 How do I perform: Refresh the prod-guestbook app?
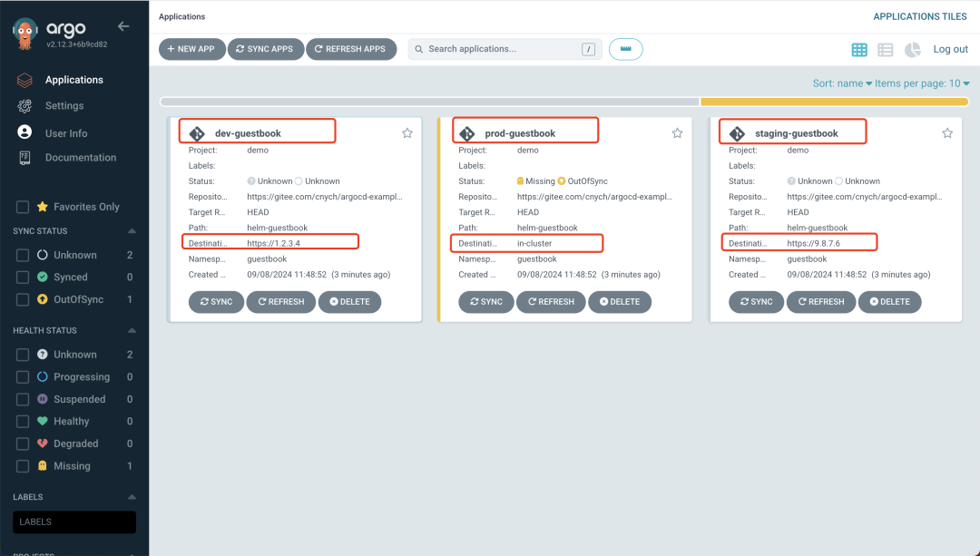pyautogui.click(x=552, y=302)
